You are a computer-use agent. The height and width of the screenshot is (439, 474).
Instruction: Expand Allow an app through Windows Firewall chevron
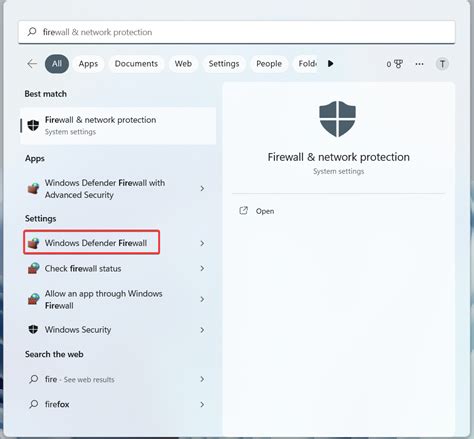(202, 299)
